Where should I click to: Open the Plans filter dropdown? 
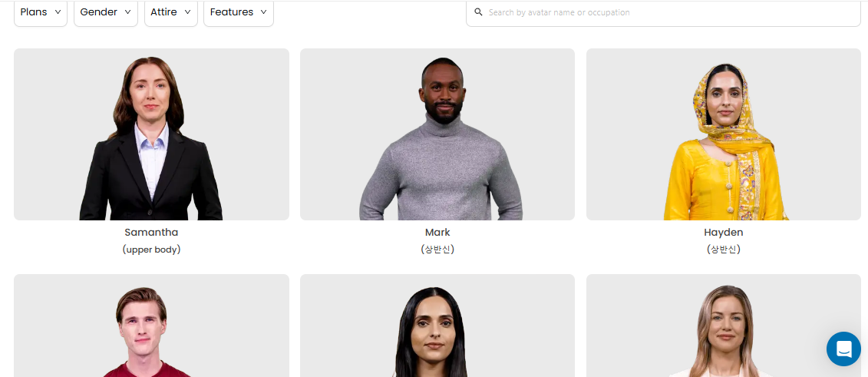click(41, 12)
